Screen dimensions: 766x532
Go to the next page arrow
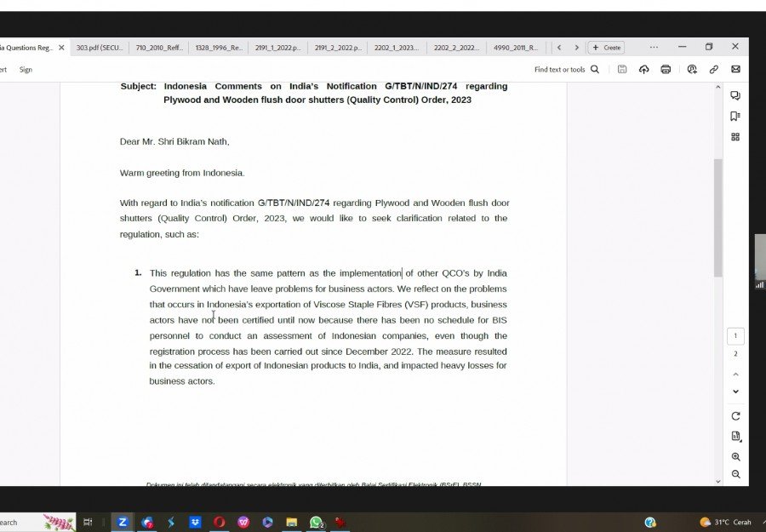click(x=735, y=392)
